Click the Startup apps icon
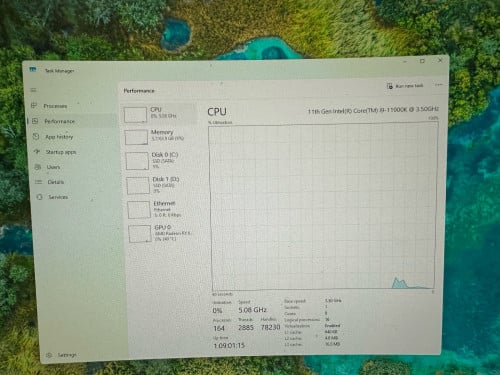Image resolution: width=500 pixels, height=375 pixels. pyautogui.click(x=37, y=152)
